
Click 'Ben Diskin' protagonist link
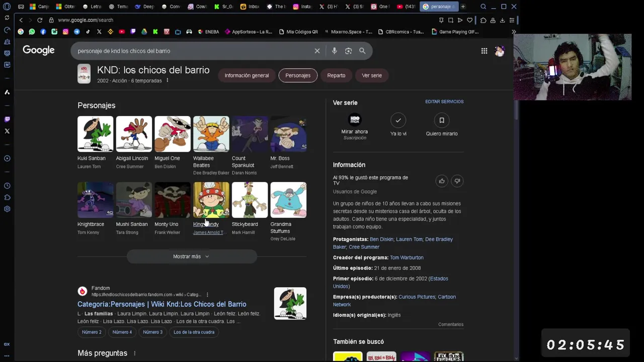pos(381,239)
